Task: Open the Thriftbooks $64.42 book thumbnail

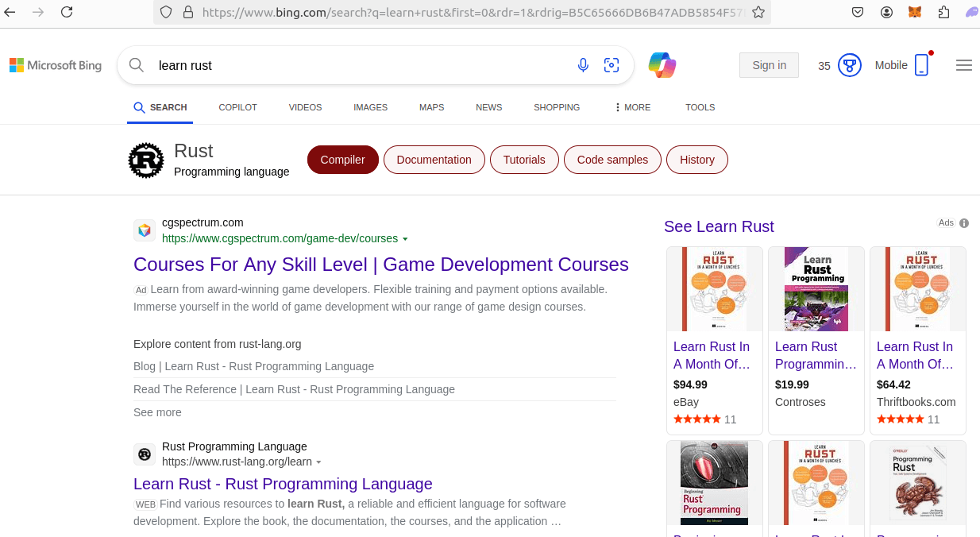Action: point(918,289)
